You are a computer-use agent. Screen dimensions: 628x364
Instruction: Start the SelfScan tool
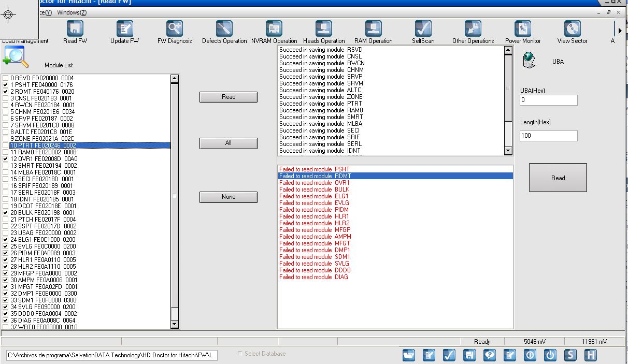pos(423,32)
